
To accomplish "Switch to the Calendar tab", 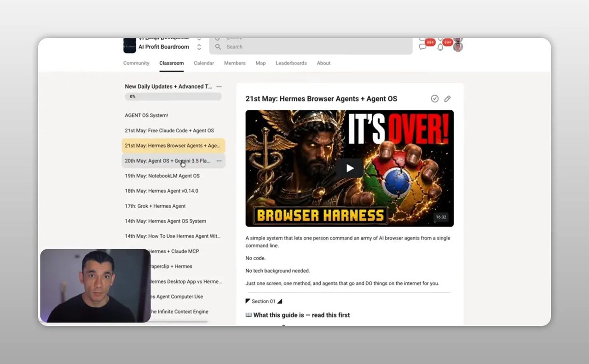I will (204, 63).
